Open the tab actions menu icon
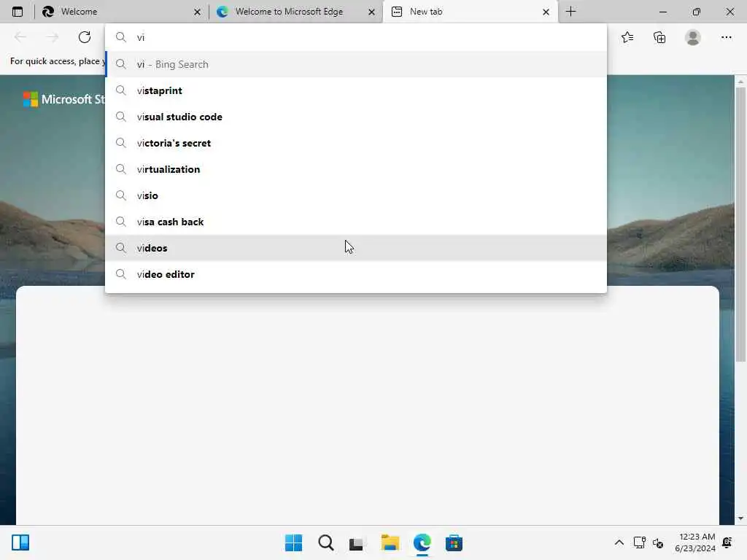Screen dimensions: 747x560 tap(18, 12)
